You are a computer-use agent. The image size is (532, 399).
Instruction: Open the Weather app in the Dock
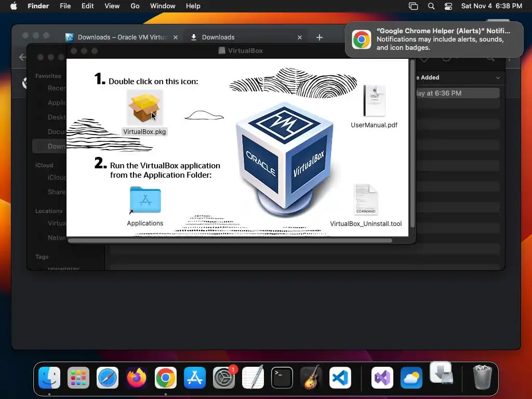[411, 378]
